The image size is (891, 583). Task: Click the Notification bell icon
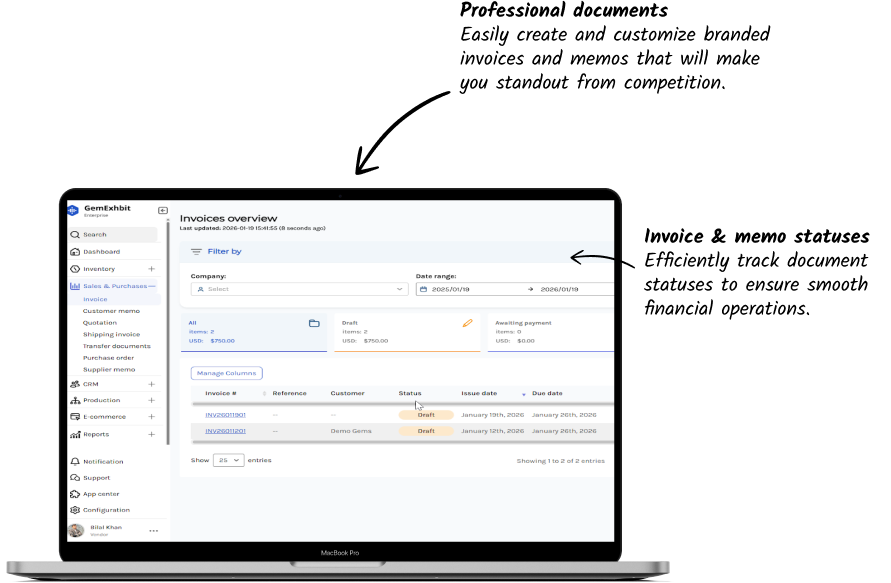(x=75, y=462)
